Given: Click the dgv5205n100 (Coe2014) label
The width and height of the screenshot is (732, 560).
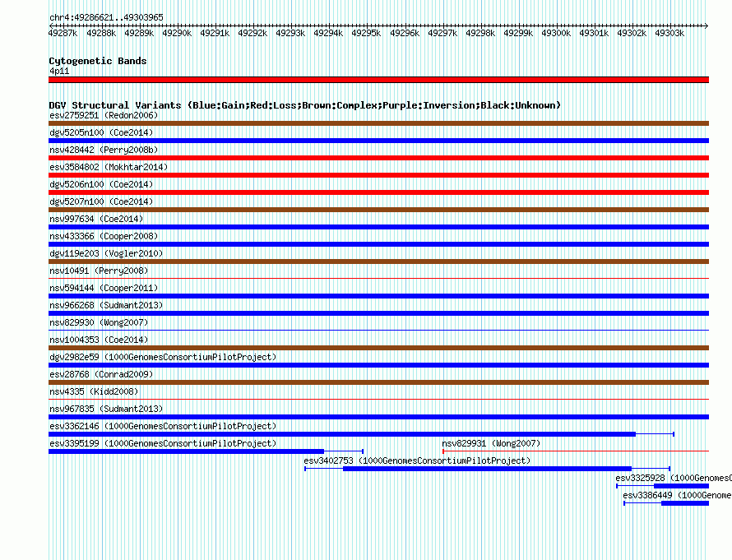Looking at the screenshot, I should tap(101, 132).
